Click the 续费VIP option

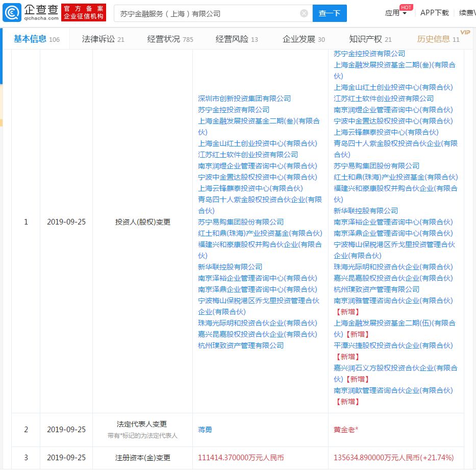(467, 13)
